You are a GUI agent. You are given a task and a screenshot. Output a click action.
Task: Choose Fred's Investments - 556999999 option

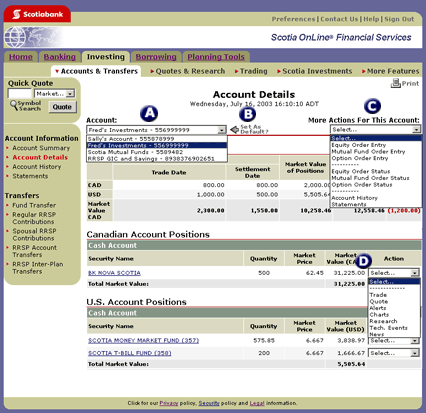tap(157, 145)
